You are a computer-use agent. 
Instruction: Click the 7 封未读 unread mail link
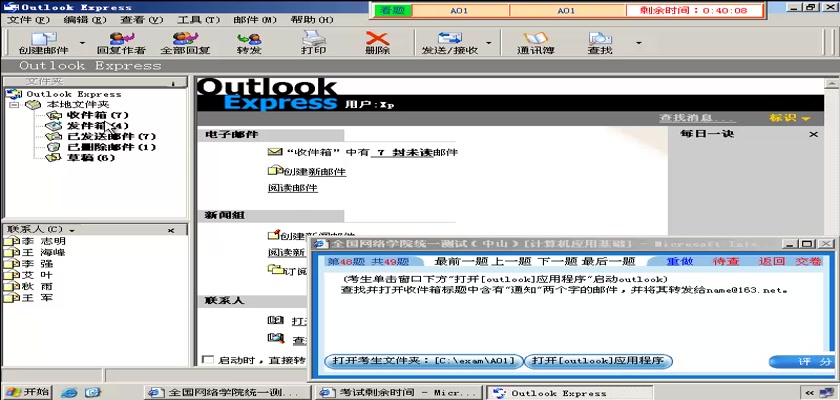[403, 153]
